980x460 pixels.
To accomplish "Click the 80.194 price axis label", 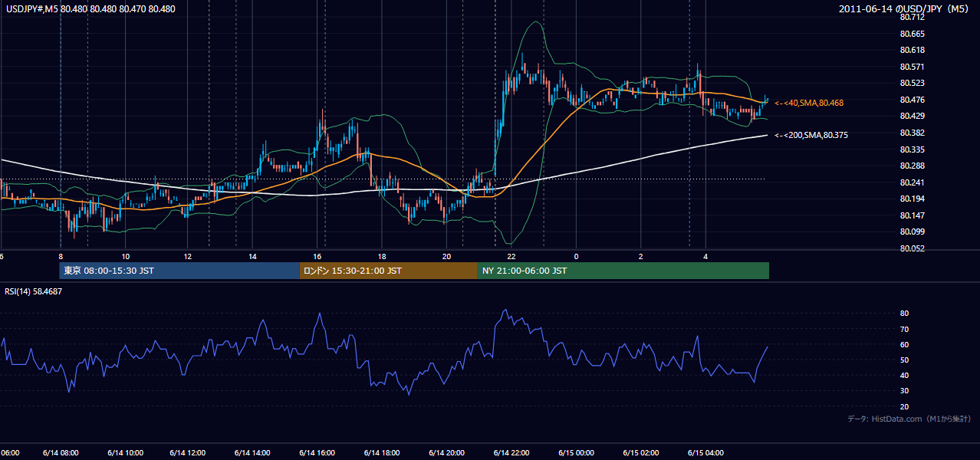I will pyautogui.click(x=912, y=199).
